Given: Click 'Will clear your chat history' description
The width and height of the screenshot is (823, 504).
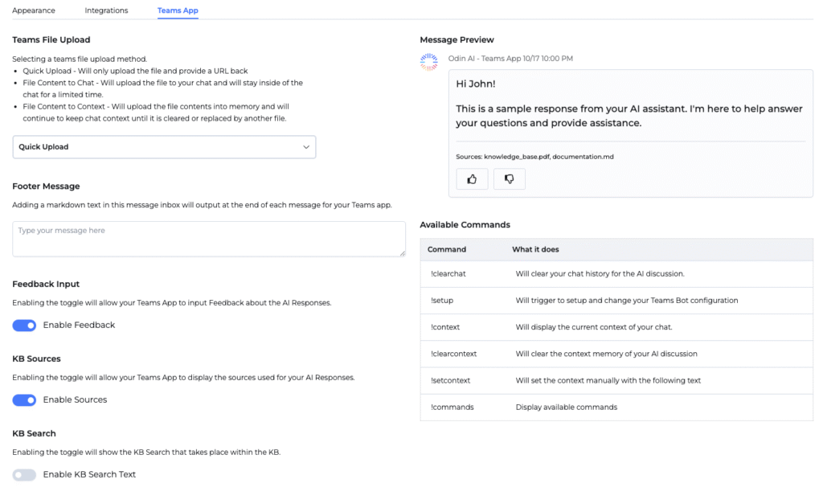Looking at the screenshot, I should [600, 273].
